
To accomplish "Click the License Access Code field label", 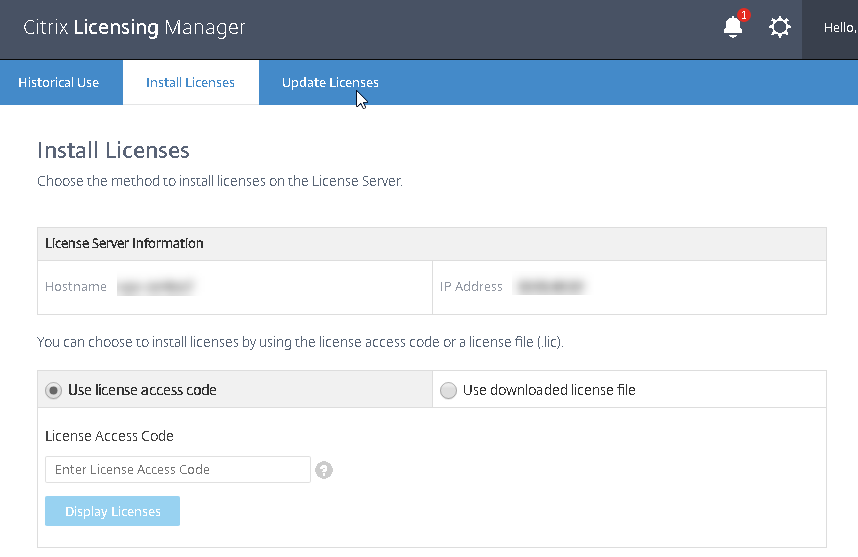I will tap(109, 436).
